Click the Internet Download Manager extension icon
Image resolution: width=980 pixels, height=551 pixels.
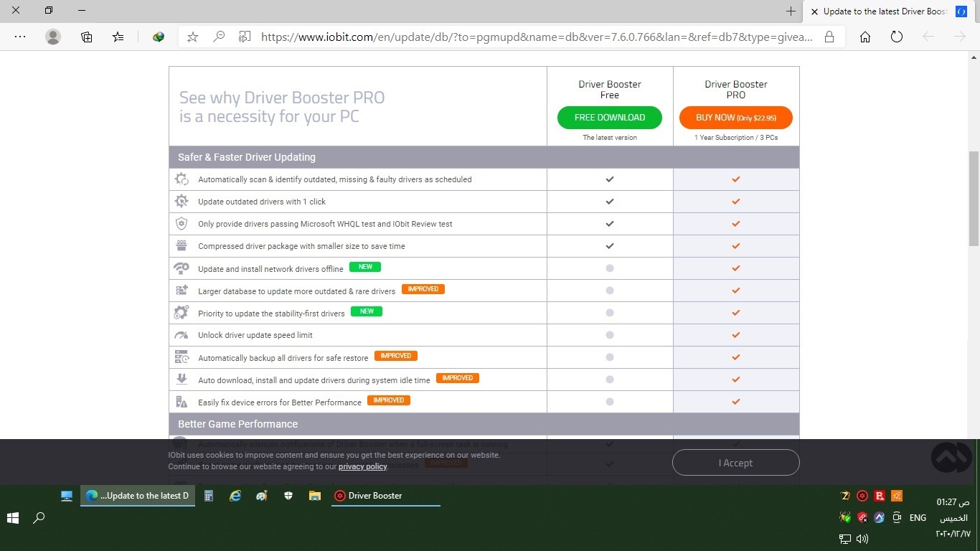pyautogui.click(x=159, y=37)
